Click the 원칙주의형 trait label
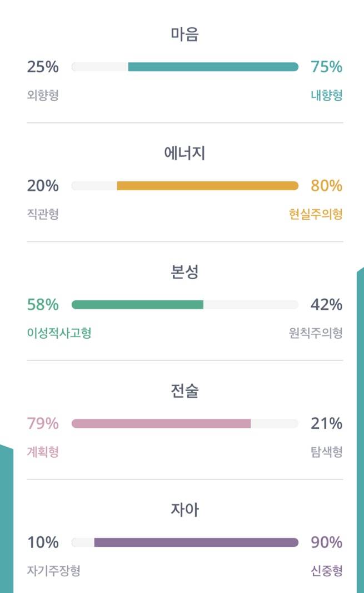Viewport: 364px width, 593px height. (315, 332)
